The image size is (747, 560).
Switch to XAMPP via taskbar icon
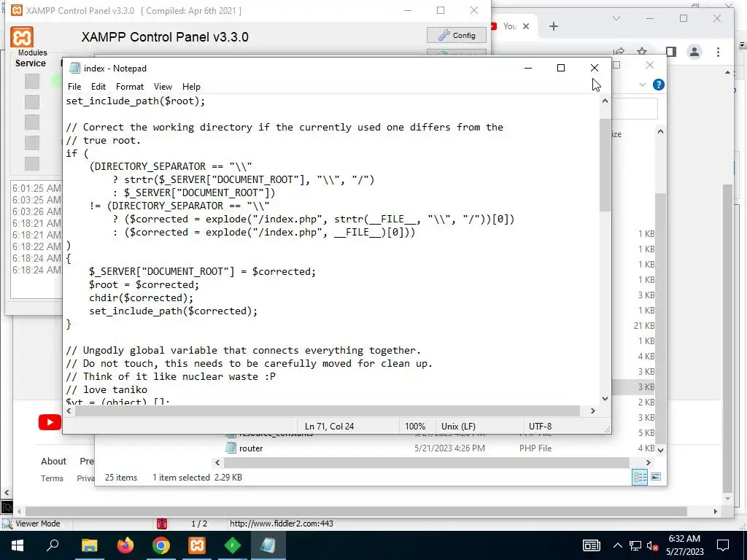(x=197, y=545)
